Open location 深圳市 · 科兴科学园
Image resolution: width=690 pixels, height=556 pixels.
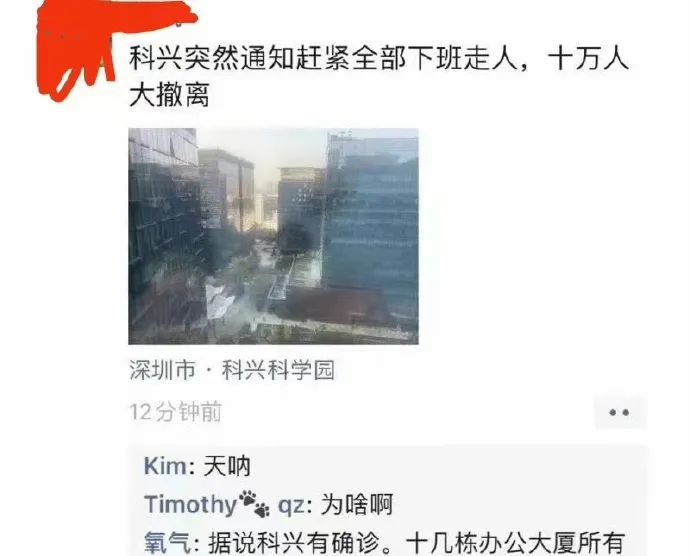232,370
